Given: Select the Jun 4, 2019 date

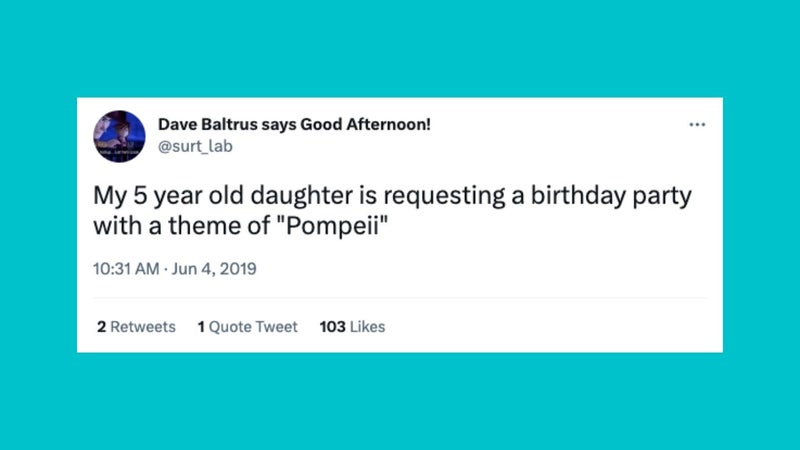Looking at the screenshot, I should click(x=214, y=269).
